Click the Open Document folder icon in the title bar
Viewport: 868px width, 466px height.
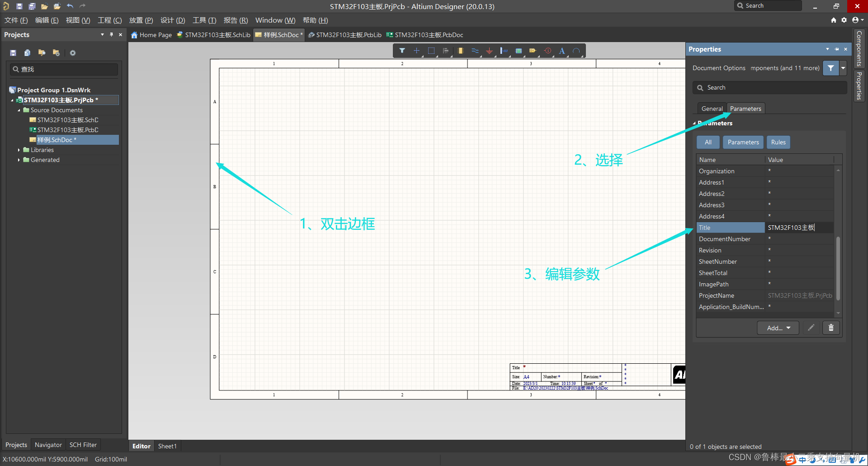click(44, 6)
